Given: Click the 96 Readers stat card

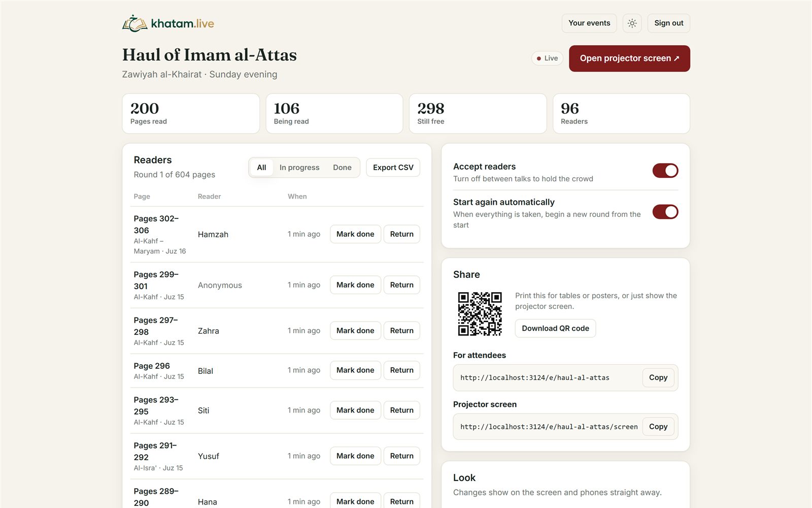Looking at the screenshot, I should 621,114.
